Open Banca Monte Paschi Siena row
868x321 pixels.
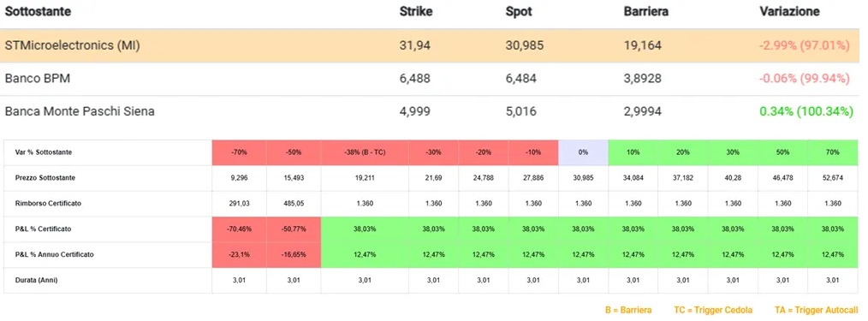[434, 112]
